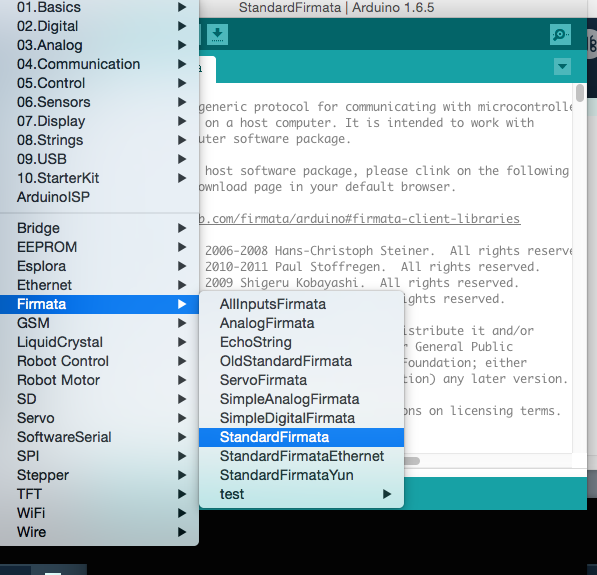Image resolution: width=597 pixels, height=575 pixels.
Task: Open the 08.Strings examples submenu
Action: coord(99,141)
